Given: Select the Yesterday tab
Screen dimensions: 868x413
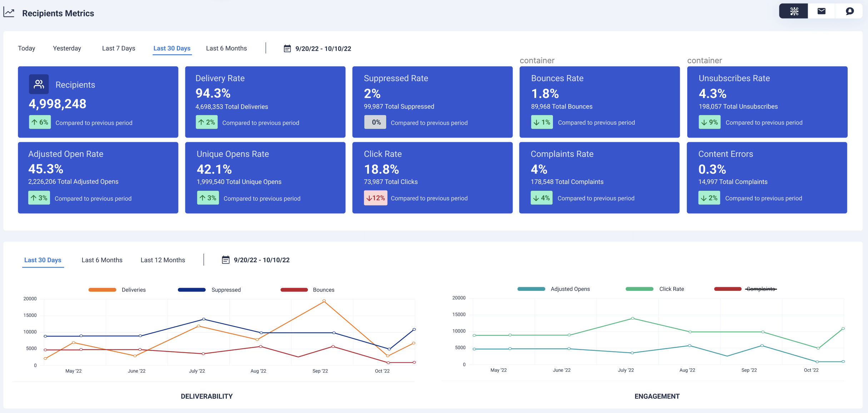Looking at the screenshot, I should pos(67,48).
